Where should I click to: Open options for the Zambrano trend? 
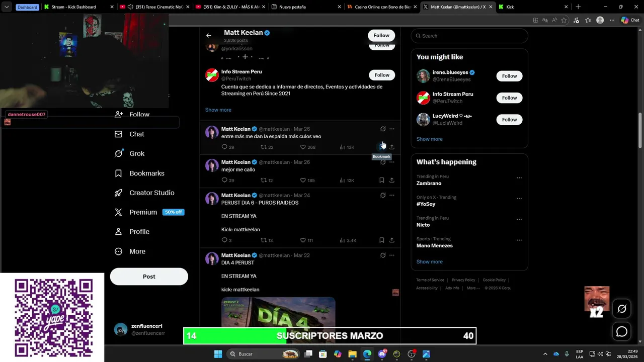[x=519, y=177]
